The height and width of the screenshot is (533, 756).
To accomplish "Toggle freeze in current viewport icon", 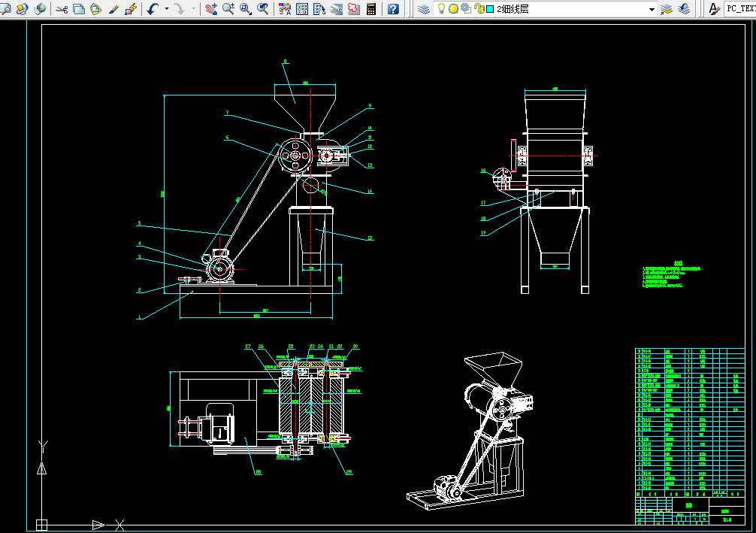I will point(466,9).
